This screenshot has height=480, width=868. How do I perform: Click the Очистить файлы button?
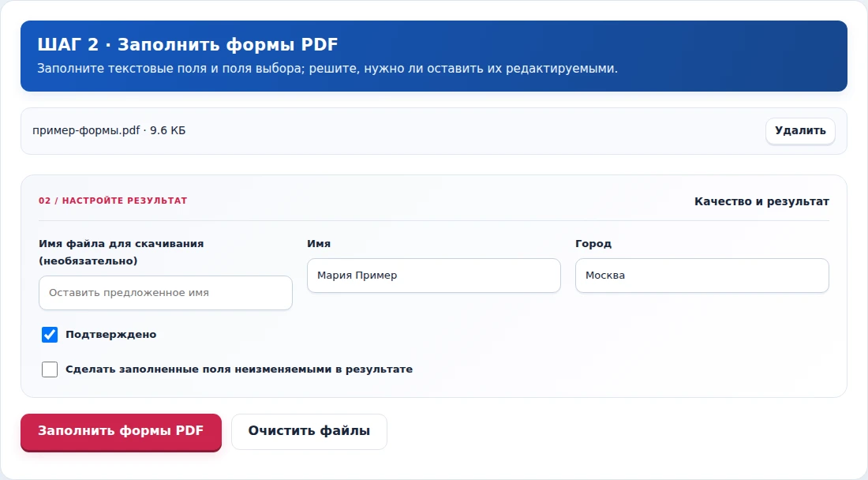pyautogui.click(x=309, y=431)
